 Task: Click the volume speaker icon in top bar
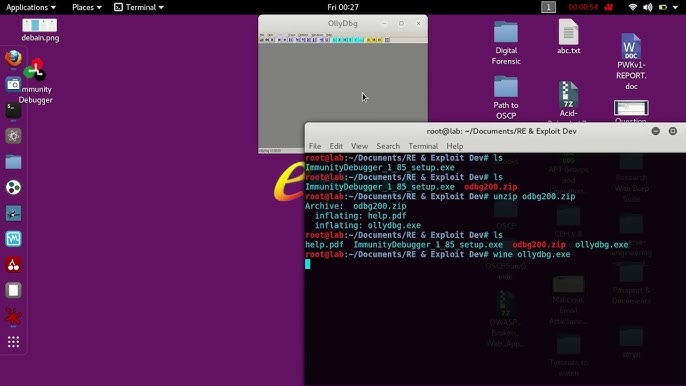tap(648, 7)
